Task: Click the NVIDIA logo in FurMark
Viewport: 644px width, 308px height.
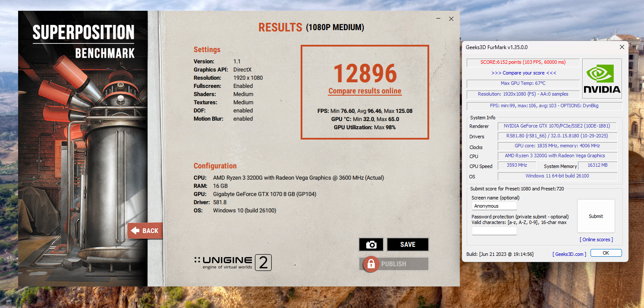Action: (602, 78)
